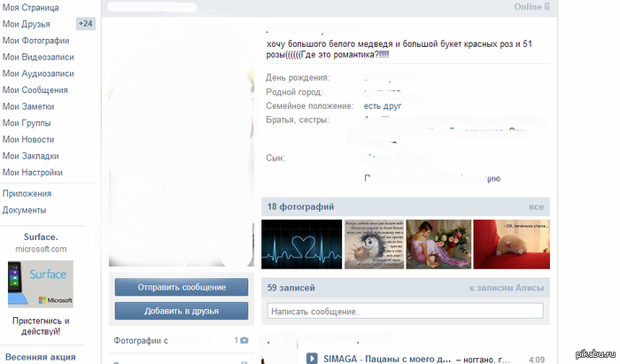Click есть друг relationship status
This screenshot has height=364, width=620.
pyautogui.click(x=383, y=106)
